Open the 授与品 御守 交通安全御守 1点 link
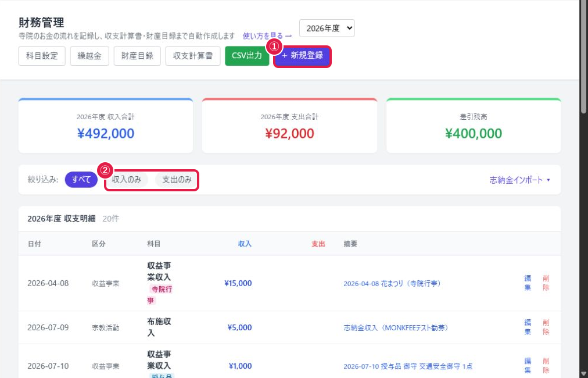The height and width of the screenshot is (378, 588). click(x=408, y=366)
